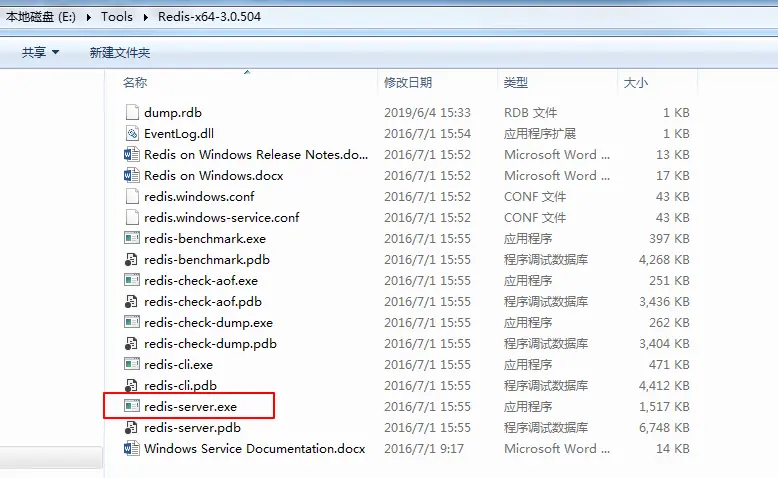Select Redis on Windows Release Notes file name
This screenshot has height=478, width=778.
click(256, 154)
